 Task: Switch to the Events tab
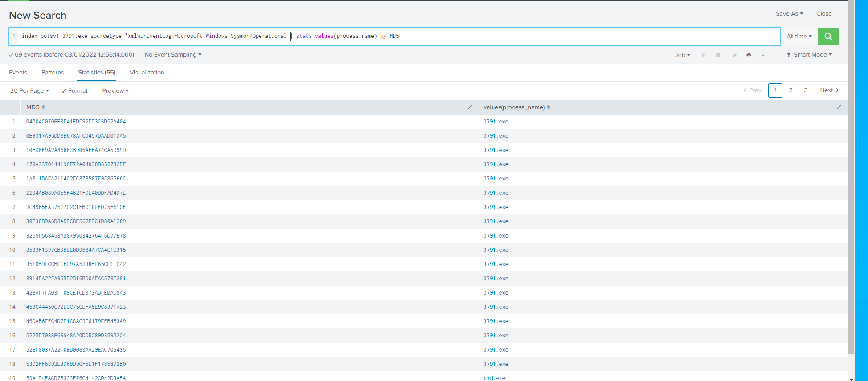pos(18,73)
